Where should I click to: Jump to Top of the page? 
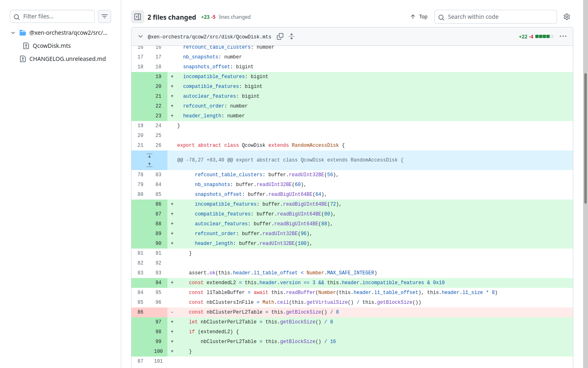point(419,17)
